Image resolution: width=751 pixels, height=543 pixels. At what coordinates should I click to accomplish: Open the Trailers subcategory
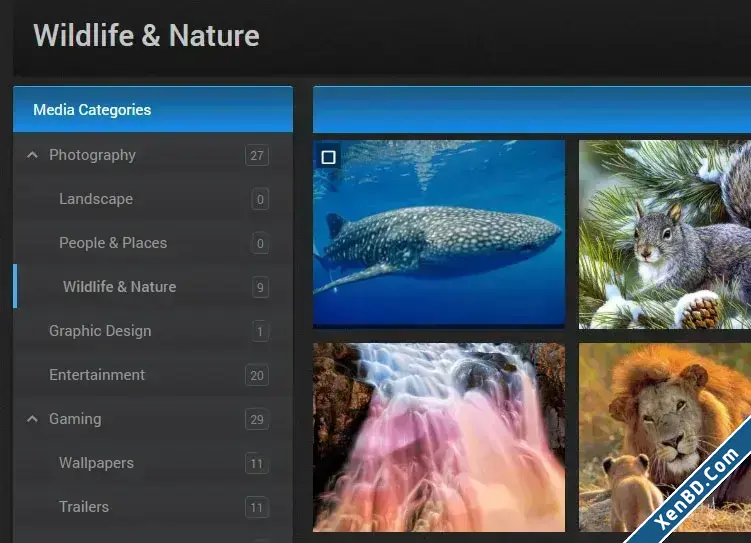click(x=84, y=507)
